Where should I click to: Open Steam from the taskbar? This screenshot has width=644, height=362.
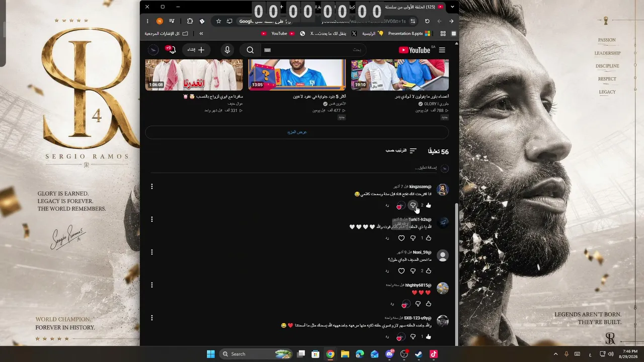coord(419,354)
